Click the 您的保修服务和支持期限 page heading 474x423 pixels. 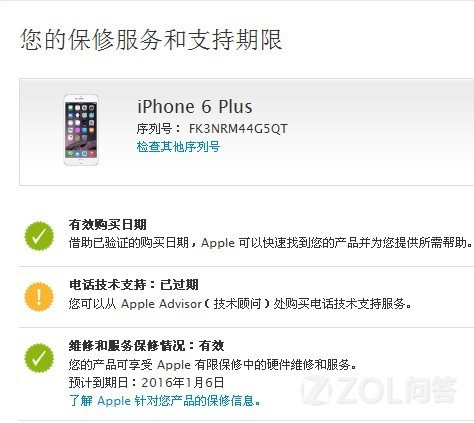point(151,40)
